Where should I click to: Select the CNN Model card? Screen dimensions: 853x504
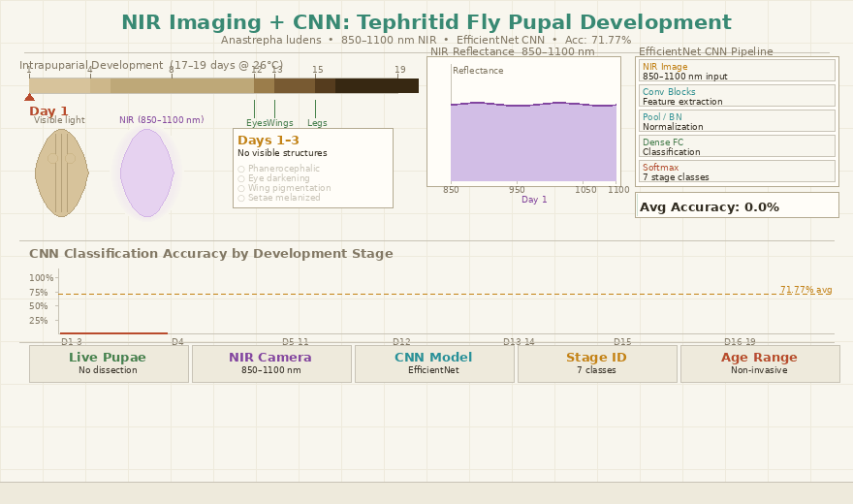coord(434,363)
